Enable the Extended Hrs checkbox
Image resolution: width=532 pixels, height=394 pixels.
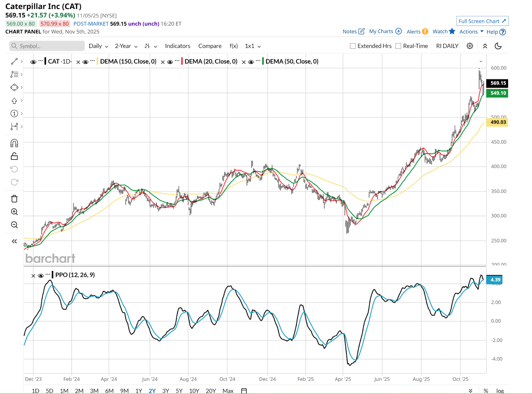(353, 46)
